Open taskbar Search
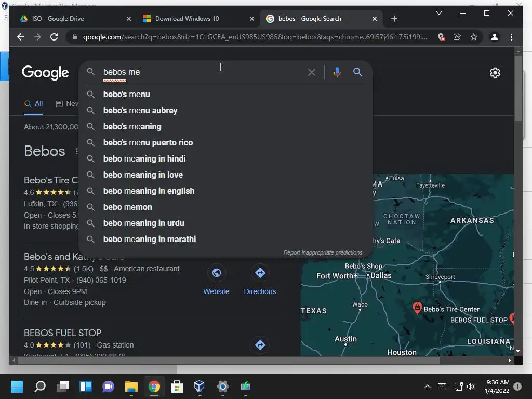 point(40,386)
